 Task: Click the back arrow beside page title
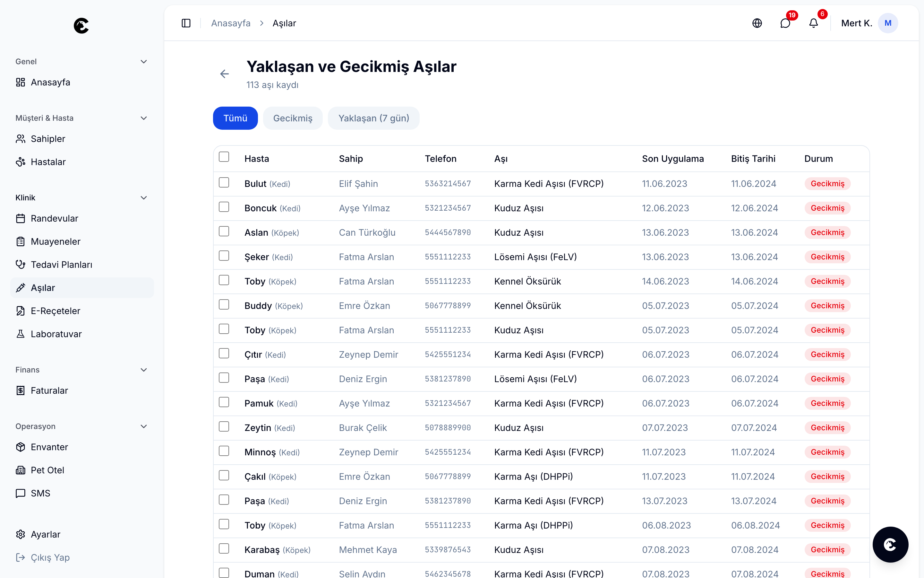pyautogui.click(x=225, y=74)
